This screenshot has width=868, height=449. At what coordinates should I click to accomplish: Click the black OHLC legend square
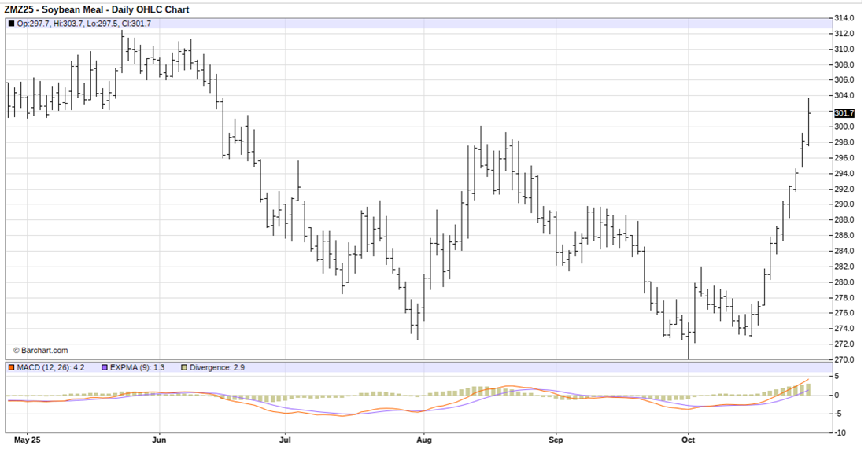point(12,24)
